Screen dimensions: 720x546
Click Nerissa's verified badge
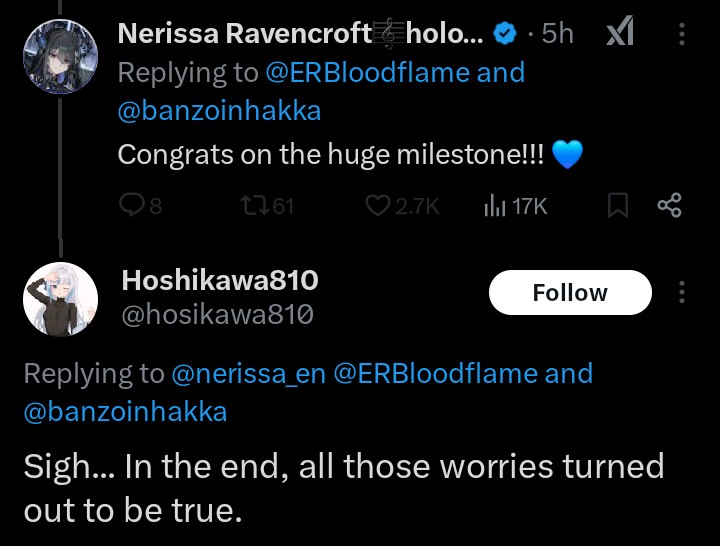(506, 34)
